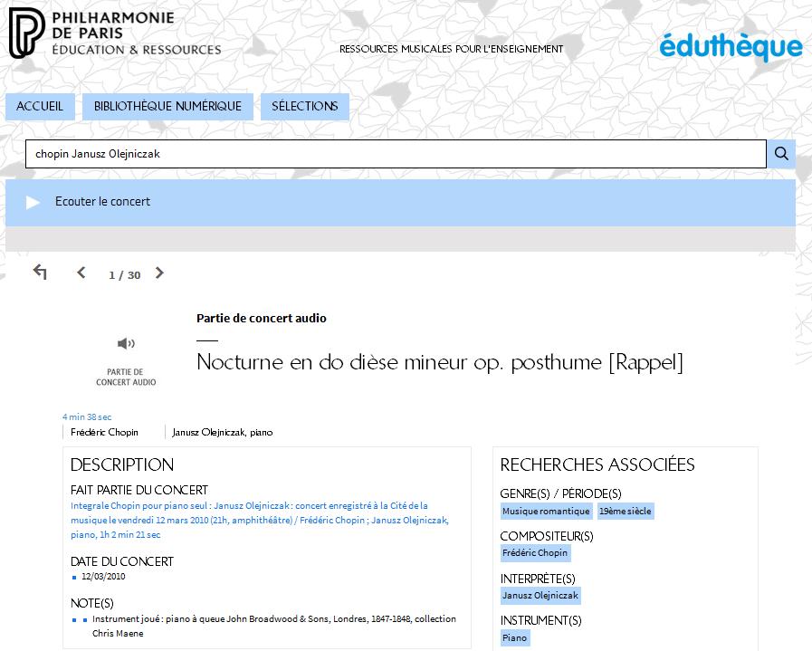812x651 pixels.
Task: Go to next result chevron
Action: point(159,273)
